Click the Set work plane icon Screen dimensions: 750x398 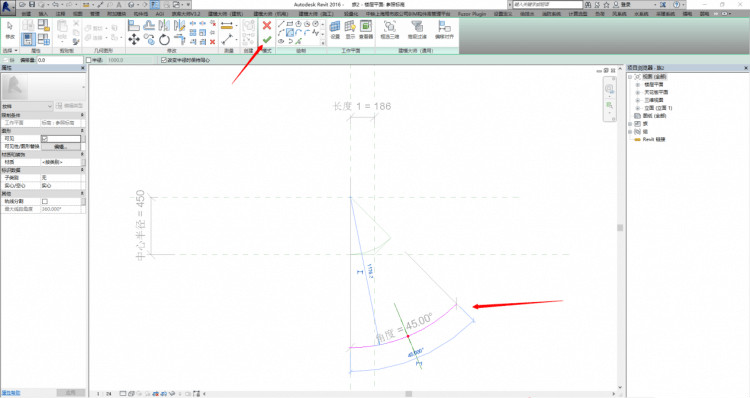click(x=335, y=29)
